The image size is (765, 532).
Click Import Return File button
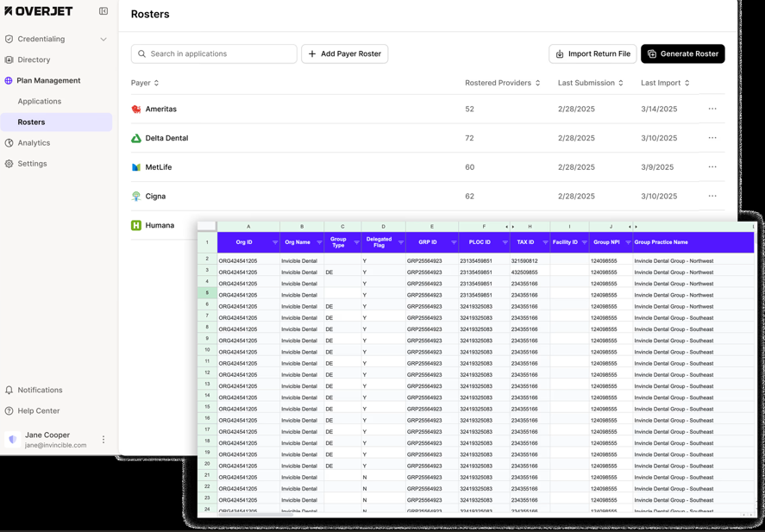tap(593, 53)
